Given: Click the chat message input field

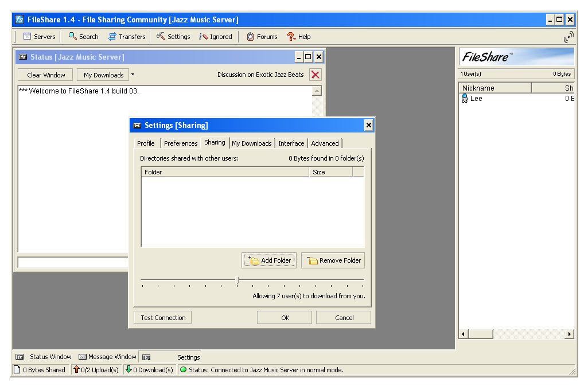Looking at the screenshot, I should 73,262.
